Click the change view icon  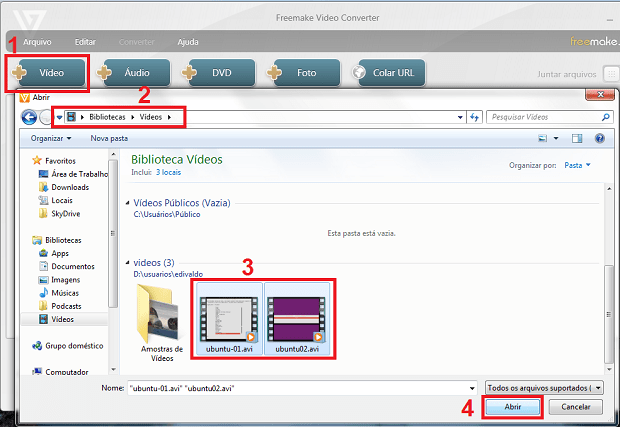[543, 138]
